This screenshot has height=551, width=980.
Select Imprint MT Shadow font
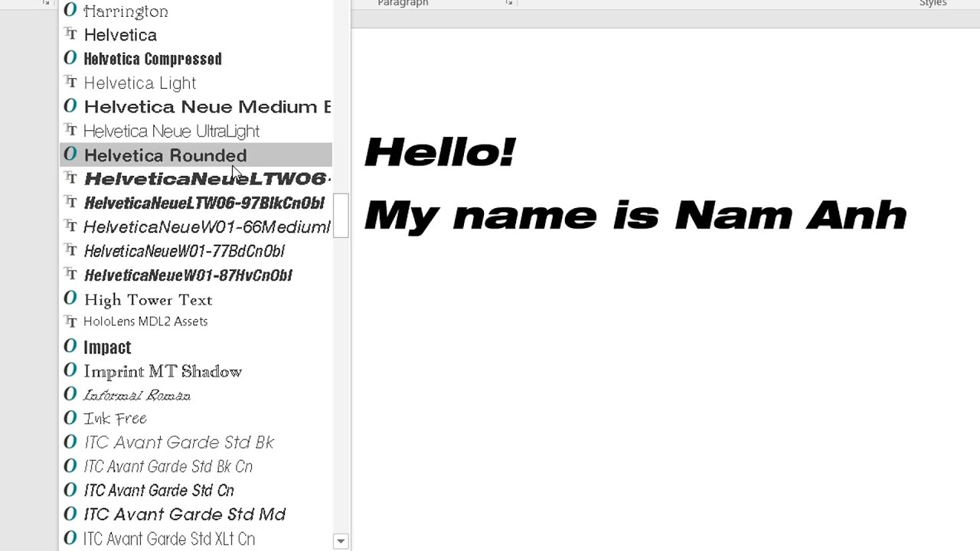pos(196,371)
